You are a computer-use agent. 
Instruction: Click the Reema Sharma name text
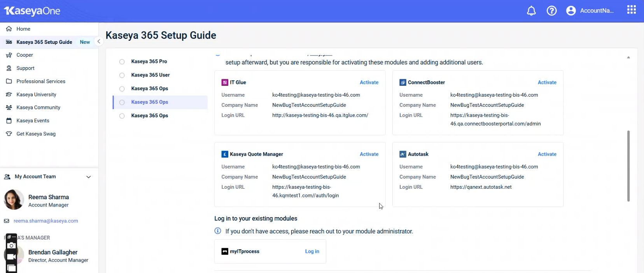click(49, 197)
